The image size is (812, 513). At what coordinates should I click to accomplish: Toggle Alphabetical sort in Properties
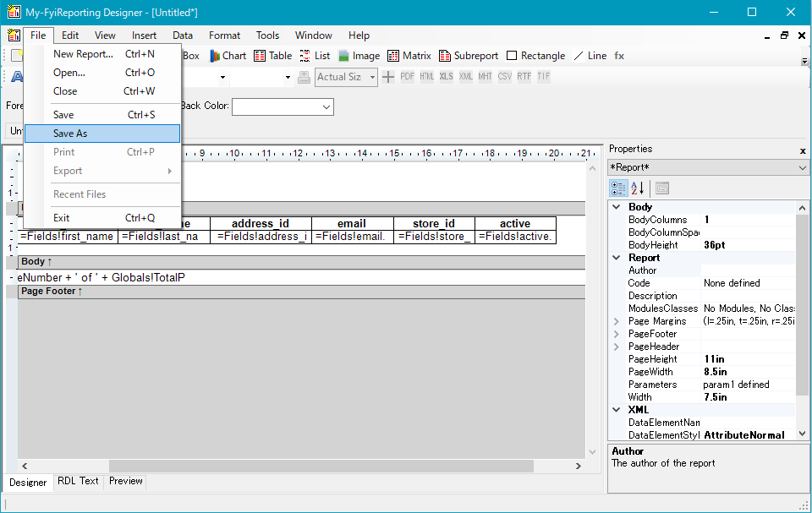(638, 188)
